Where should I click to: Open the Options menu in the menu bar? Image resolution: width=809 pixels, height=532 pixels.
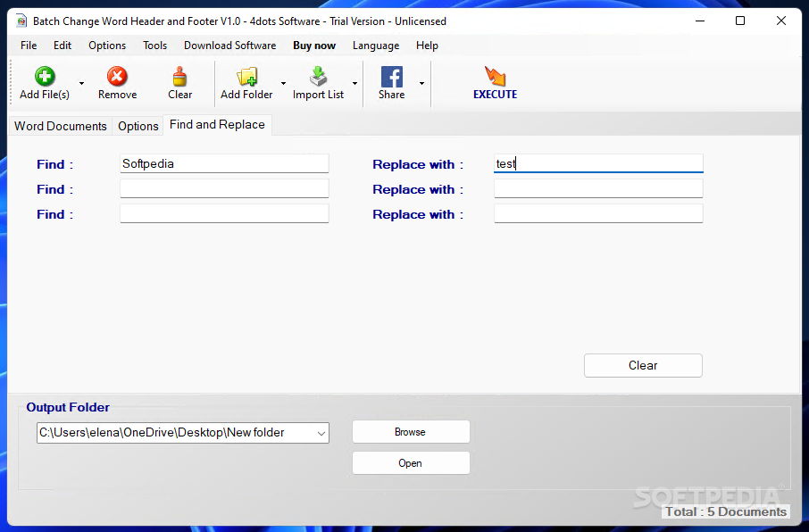tap(107, 46)
